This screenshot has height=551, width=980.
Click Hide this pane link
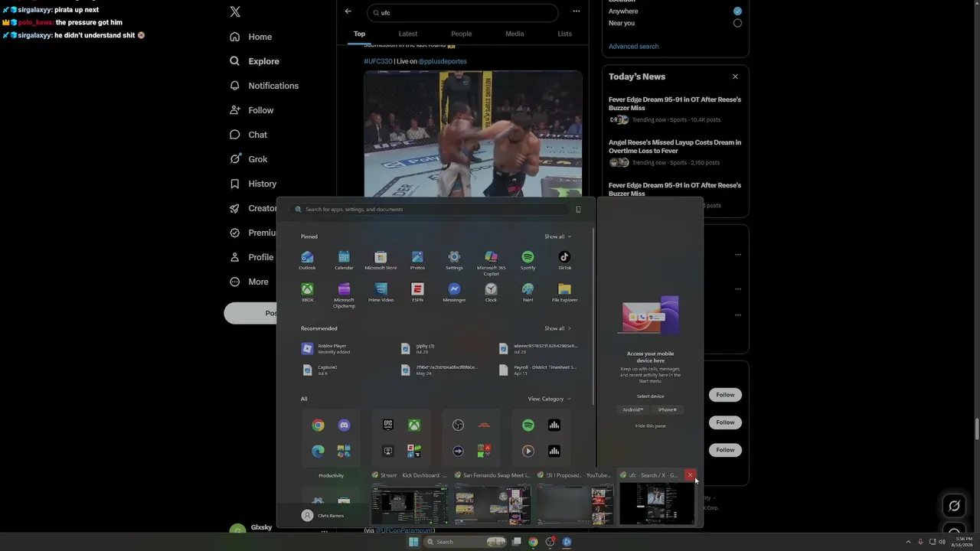pos(650,425)
